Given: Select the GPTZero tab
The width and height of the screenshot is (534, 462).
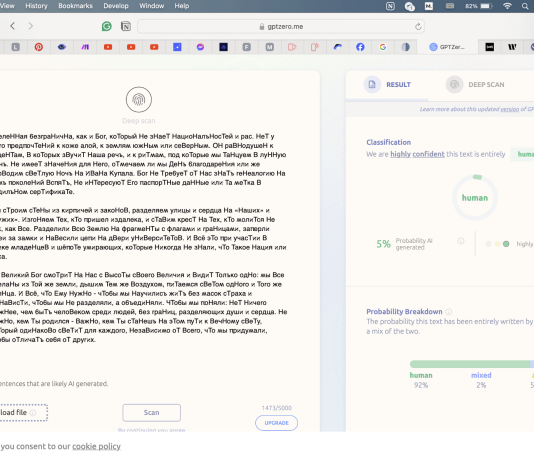Looking at the screenshot, I should click(447, 47).
